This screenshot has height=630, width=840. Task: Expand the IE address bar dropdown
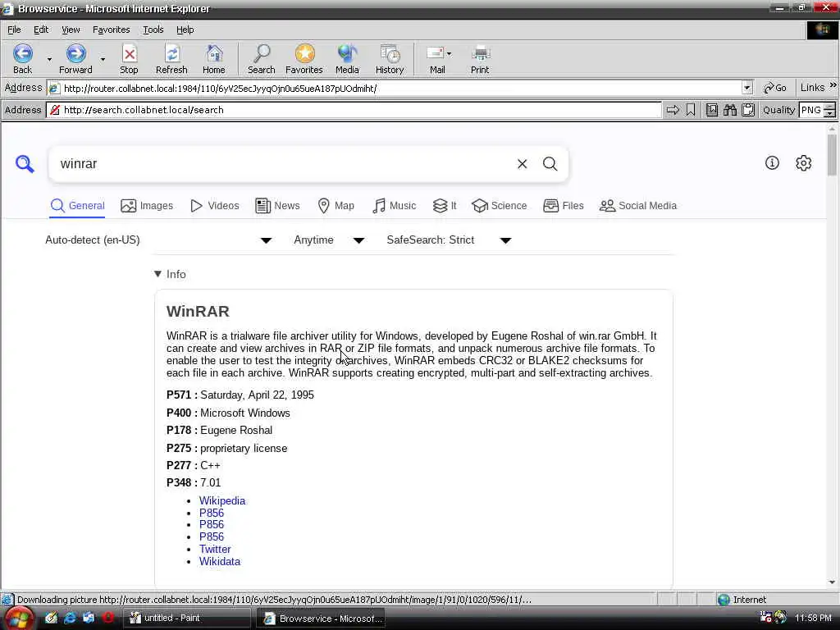pyautogui.click(x=746, y=88)
